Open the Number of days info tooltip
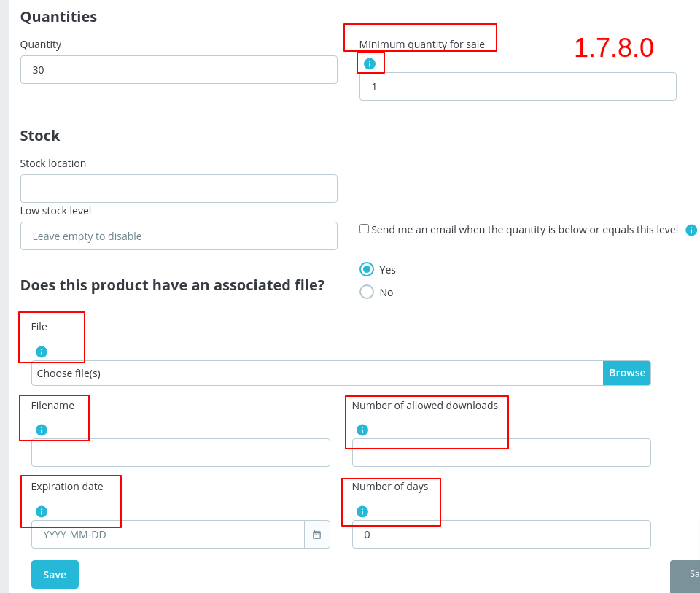This screenshot has height=593, width=700. [362, 511]
